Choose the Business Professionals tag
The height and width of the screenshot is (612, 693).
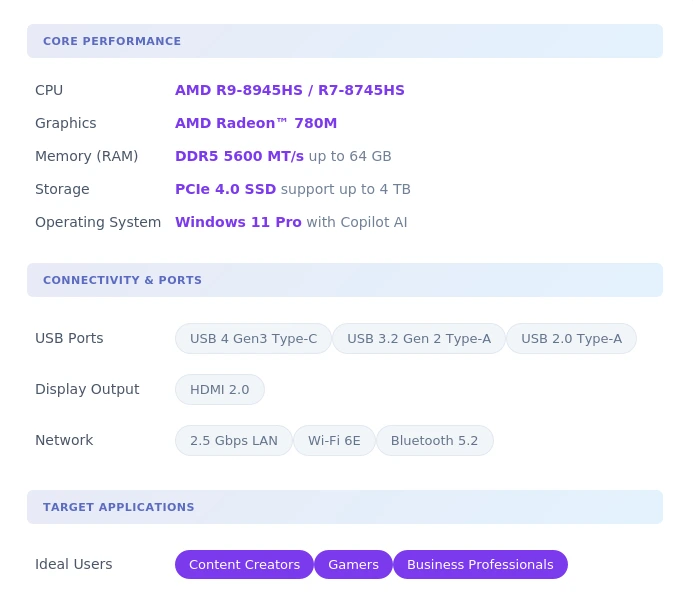[479, 564]
